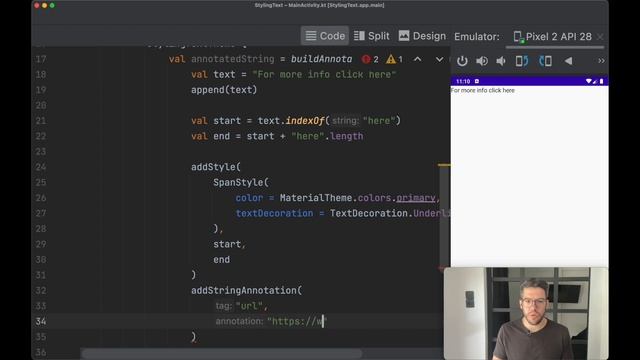Go to next highlighted error arrow

(x=439, y=59)
